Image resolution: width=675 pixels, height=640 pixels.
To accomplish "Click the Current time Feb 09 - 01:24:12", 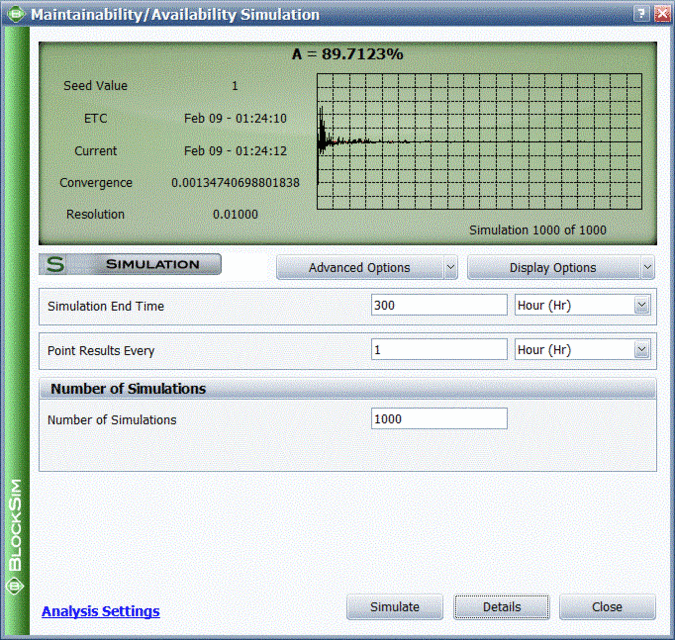I will click(x=235, y=151).
